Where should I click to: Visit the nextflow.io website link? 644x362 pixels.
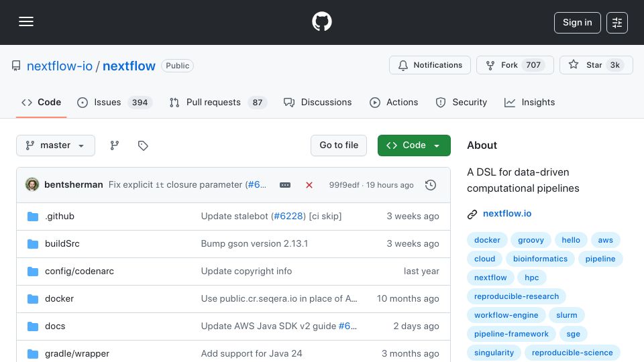click(507, 214)
